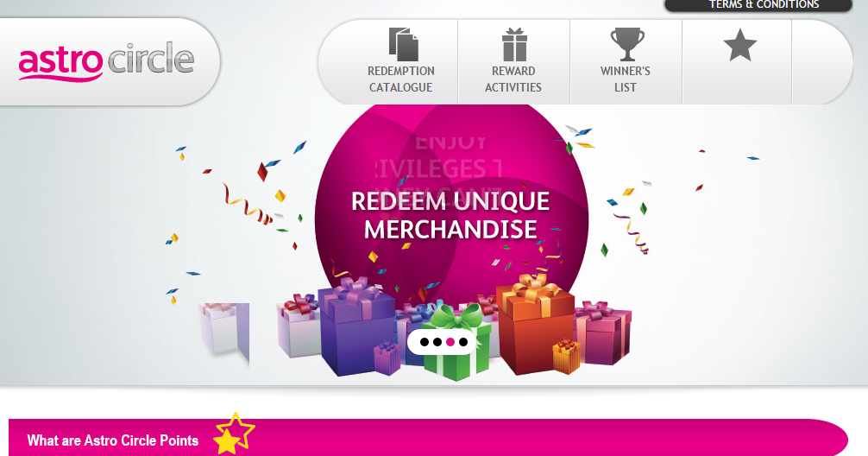The width and height of the screenshot is (868, 456).
Task: Click the Reward Activities gift icon
Action: click(x=514, y=44)
